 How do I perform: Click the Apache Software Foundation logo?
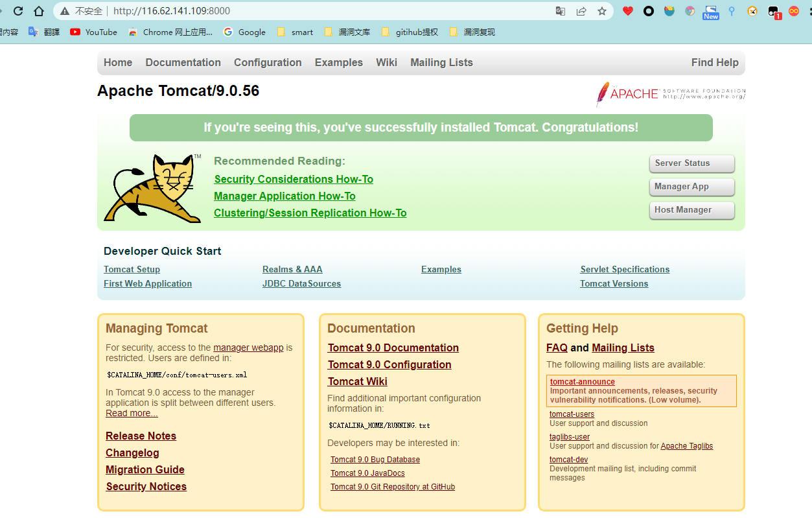tap(670, 94)
